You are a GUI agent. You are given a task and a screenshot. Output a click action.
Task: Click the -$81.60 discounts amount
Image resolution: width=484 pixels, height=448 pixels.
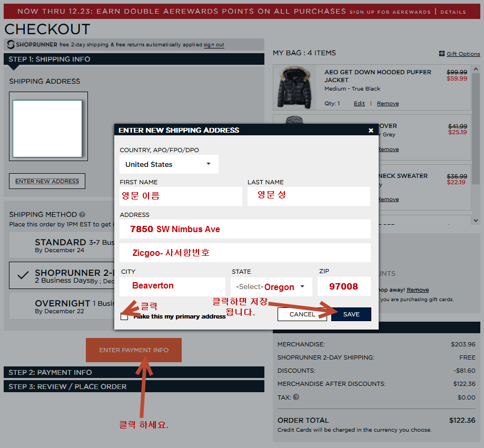tap(464, 371)
